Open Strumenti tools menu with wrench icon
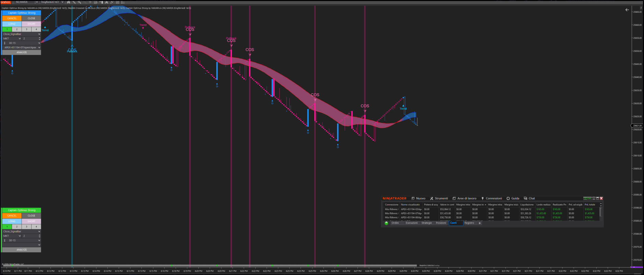The width and height of the screenshot is (644, 275). (x=439, y=198)
